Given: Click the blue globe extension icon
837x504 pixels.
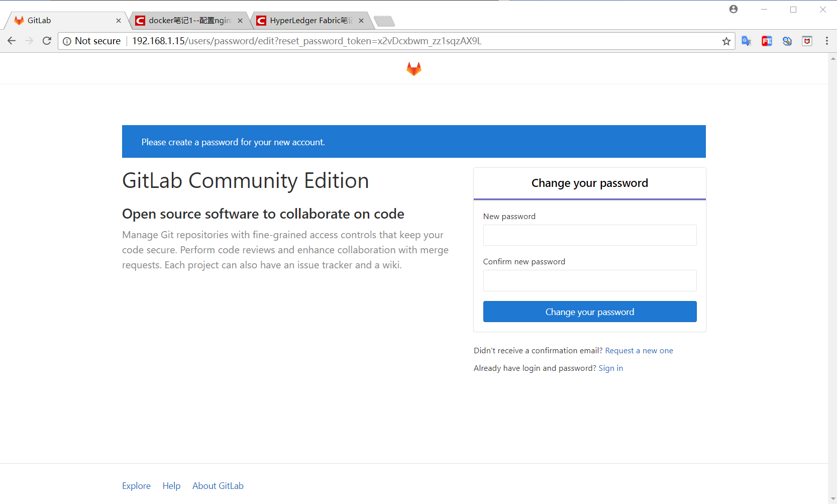Looking at the screenshot, I should (787, 41).
